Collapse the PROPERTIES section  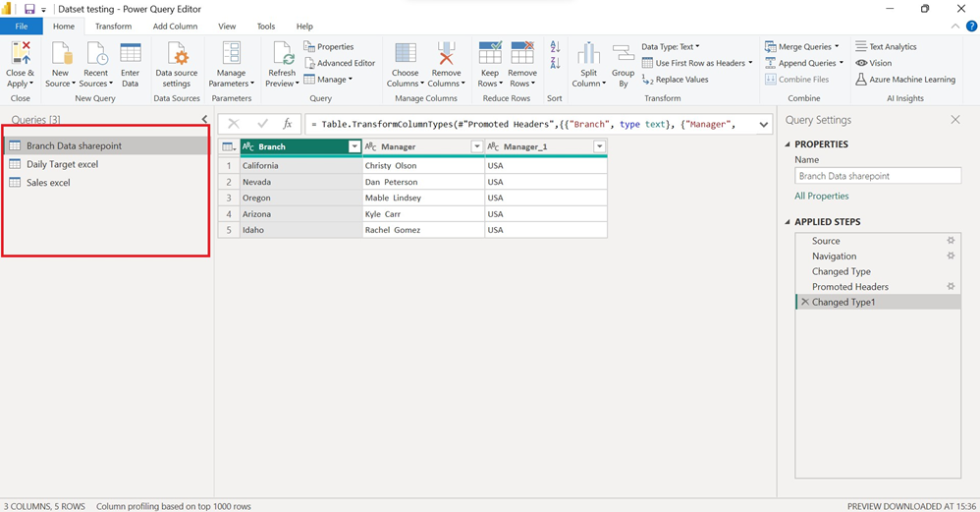[788, 143]
